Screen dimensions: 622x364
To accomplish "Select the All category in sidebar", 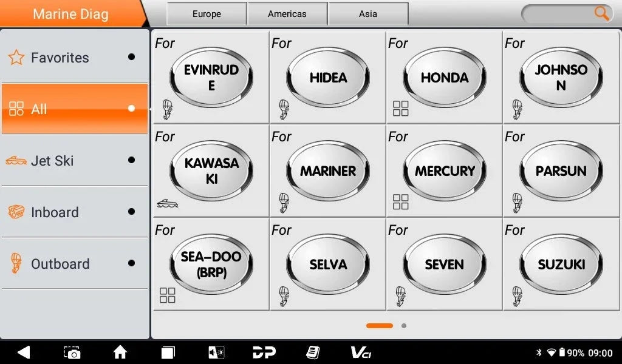I will click(75, 109).
